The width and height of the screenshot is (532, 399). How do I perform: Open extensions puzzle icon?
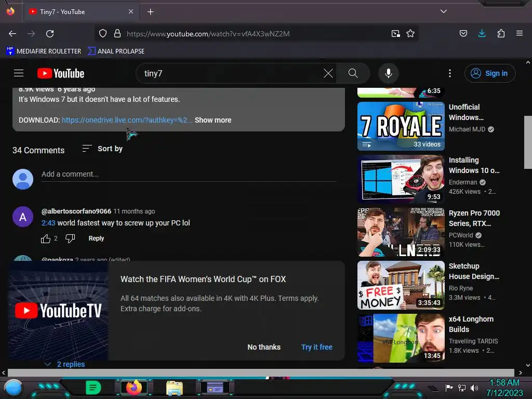pyautogui.click(x=501, y=33)
